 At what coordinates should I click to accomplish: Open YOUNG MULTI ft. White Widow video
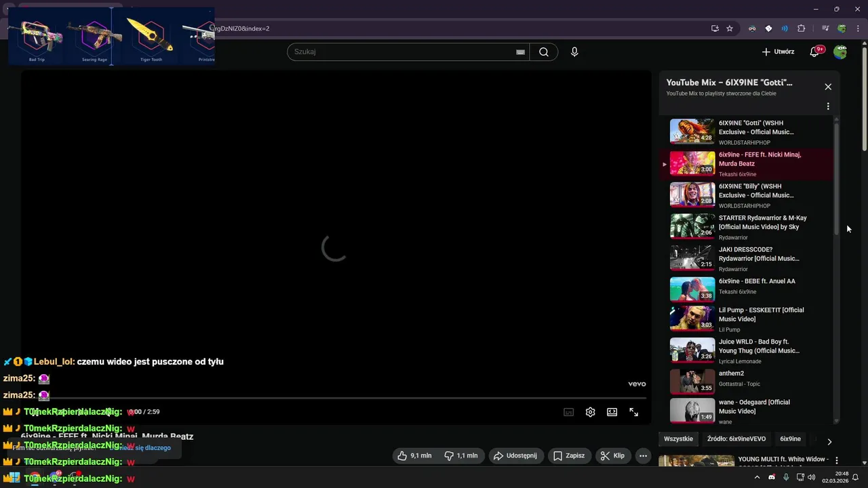coord(783,460)
